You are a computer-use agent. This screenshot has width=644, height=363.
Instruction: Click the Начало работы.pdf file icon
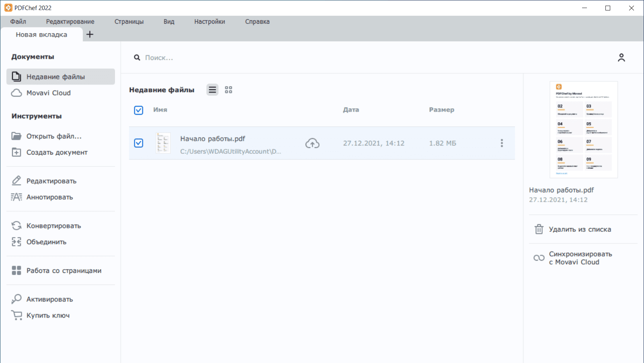(163, 143)
